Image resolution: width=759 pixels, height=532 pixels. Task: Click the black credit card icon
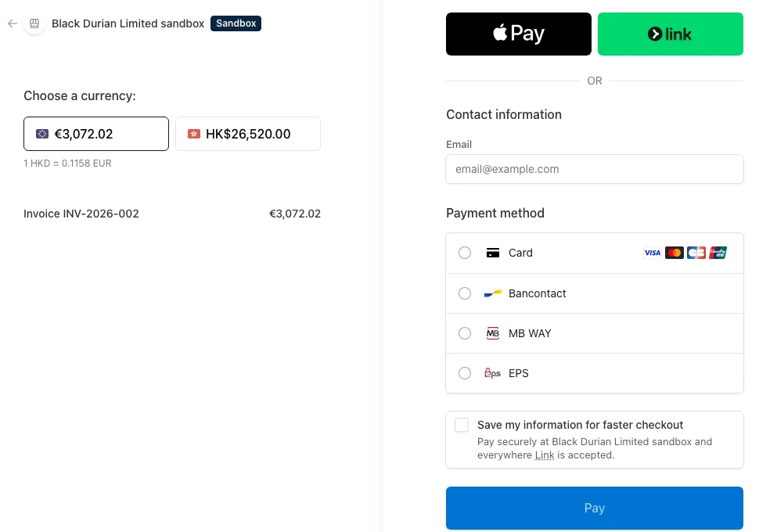pyautogui.click(x=493, y=253)
